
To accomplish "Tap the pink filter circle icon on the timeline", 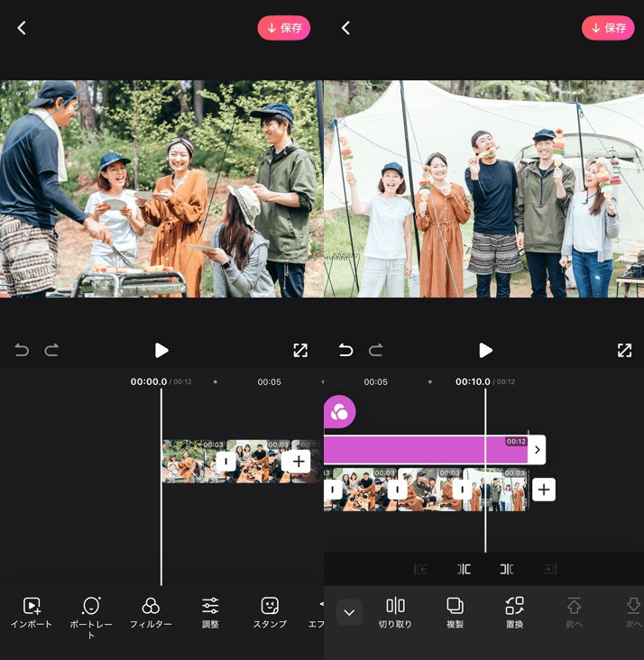I will [339, 412].
